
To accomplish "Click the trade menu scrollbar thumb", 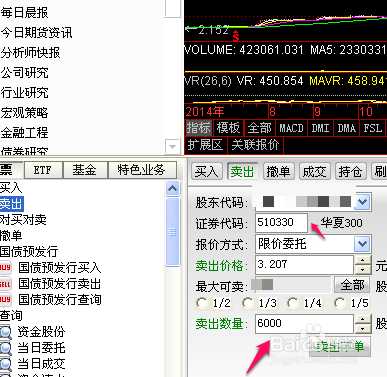I will tap(172, 232).
